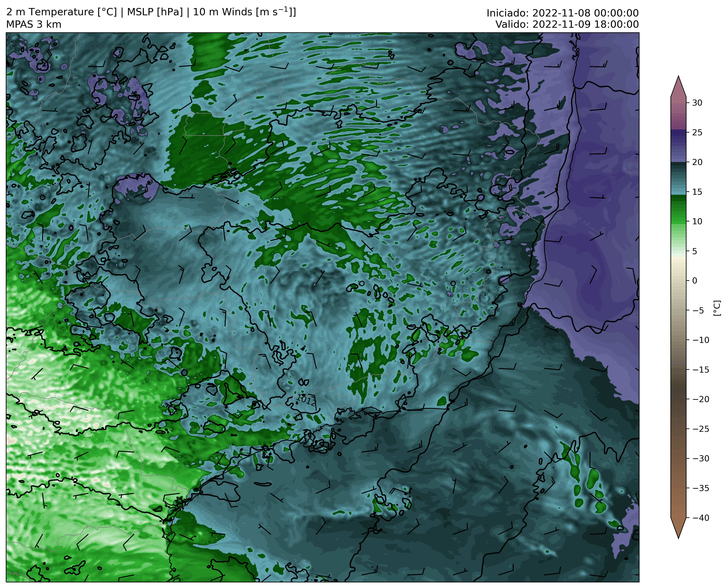Click the '2 m Temperature' plot title

coord(151,12)
